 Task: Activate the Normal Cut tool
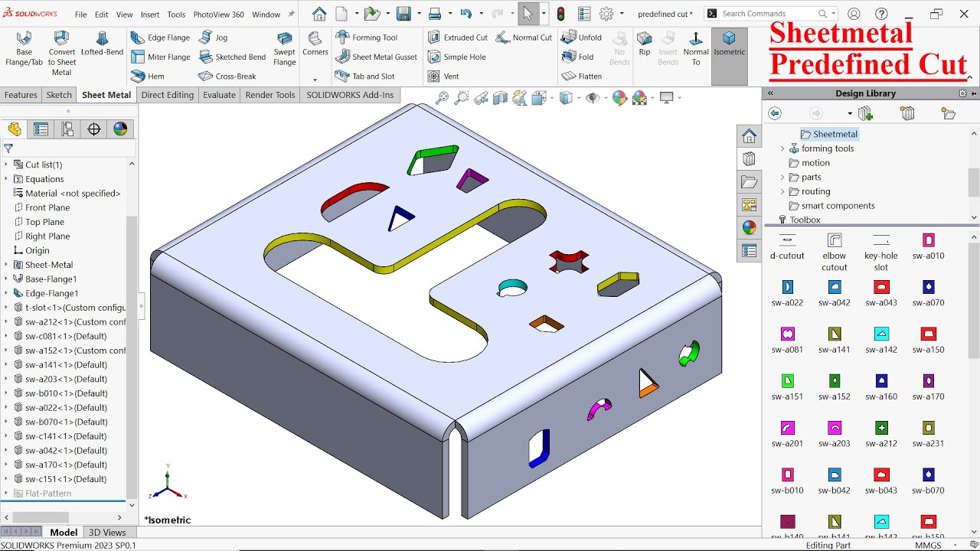click(x=524, y=37)
